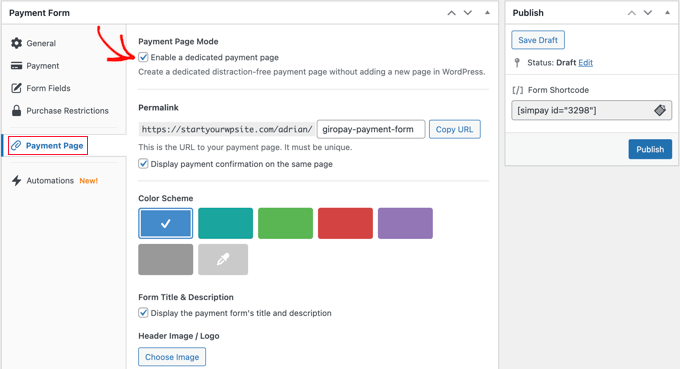Publish the payment form
The height and width of the screenshot is (369, 680).
click(650, 149)
